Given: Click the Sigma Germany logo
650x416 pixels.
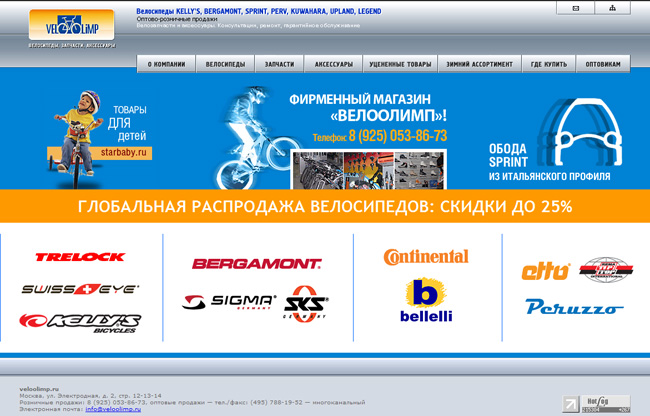Looking at the screenshot, I should tap(229, 302).
